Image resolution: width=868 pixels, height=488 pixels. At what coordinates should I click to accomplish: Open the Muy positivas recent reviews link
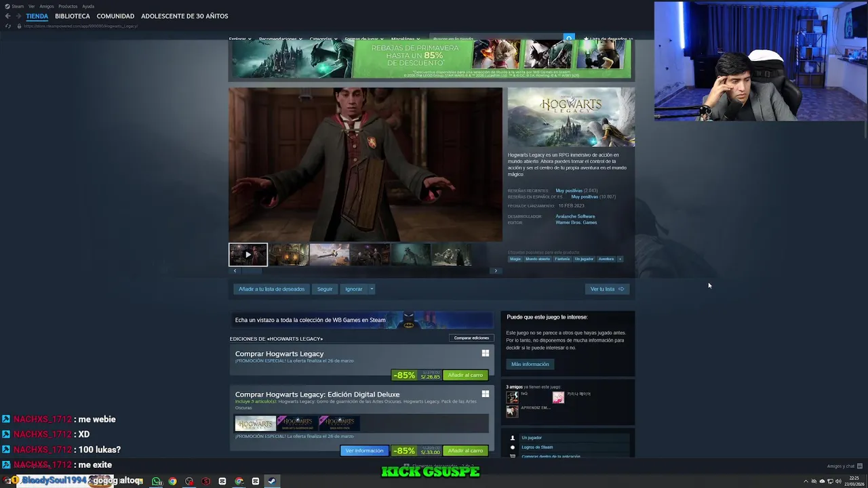click(568, 190)
